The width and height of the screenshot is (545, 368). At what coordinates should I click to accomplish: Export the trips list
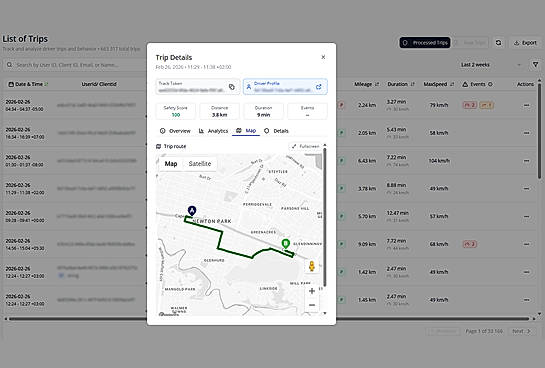point(525,43)
